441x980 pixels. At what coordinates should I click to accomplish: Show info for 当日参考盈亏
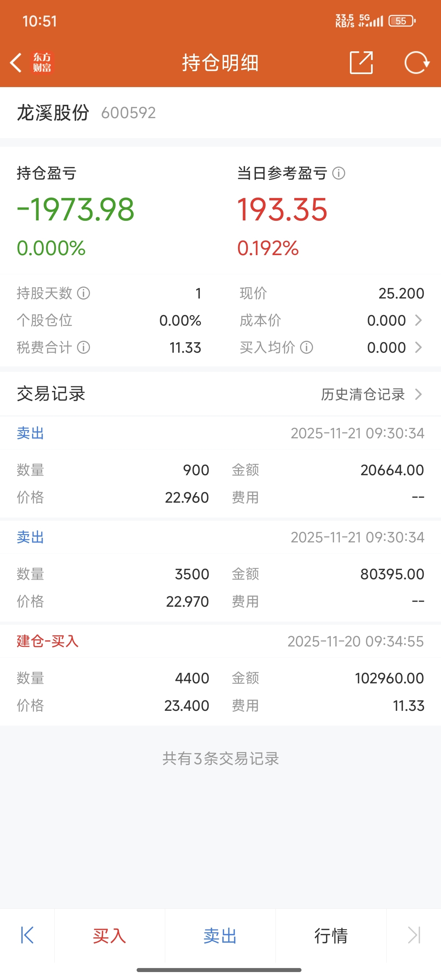tap(339, 173)
